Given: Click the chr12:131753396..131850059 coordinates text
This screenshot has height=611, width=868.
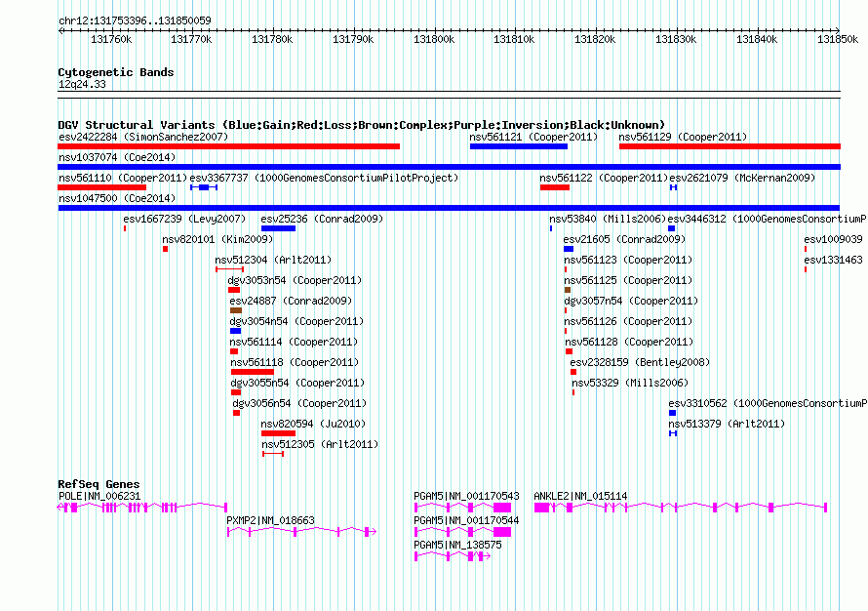Looking at the screenshot, I should click(135, 20).
